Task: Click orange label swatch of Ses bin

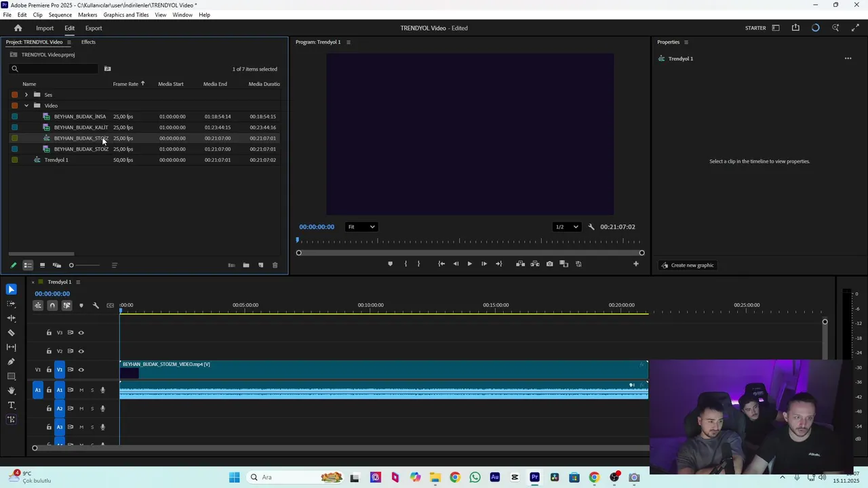Action: tap(14, 95)
